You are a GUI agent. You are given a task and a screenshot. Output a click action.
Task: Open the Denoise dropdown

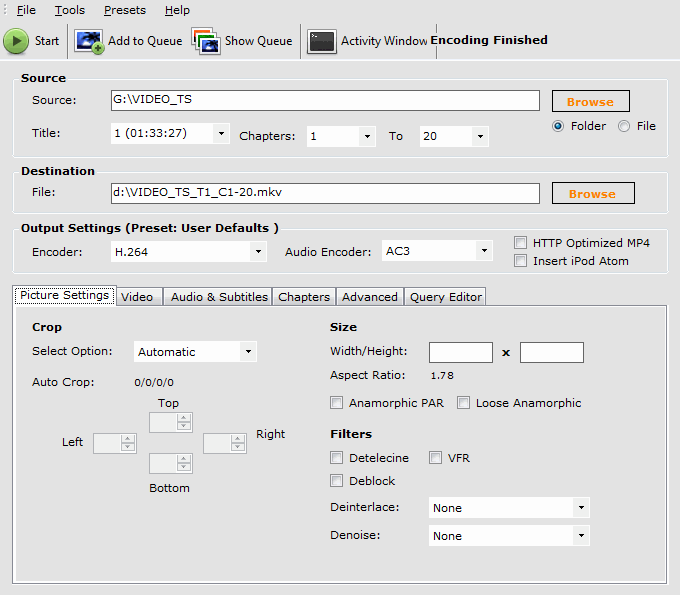(509, 536)
